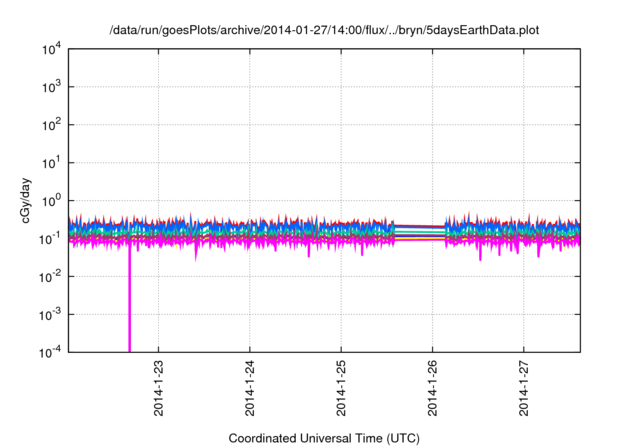Click the 10^-3 y-axis tick label

50,315
